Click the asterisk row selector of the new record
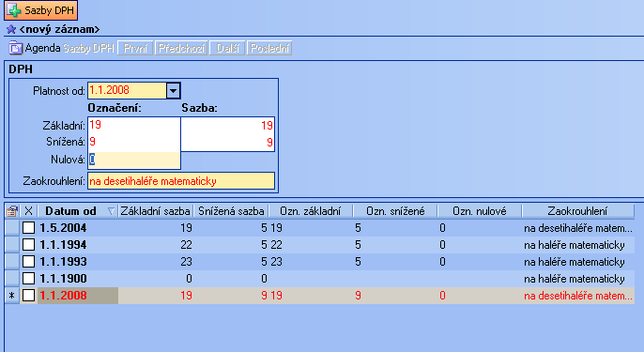Image resolution: width=644 pixels, height=352 pixels. tap(12, 296)
